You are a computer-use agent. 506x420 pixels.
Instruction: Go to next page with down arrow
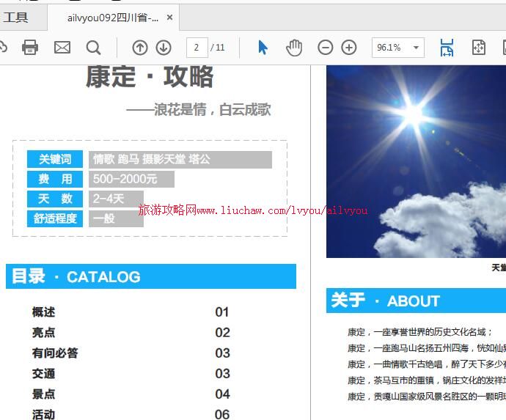[x=164, y=48]
